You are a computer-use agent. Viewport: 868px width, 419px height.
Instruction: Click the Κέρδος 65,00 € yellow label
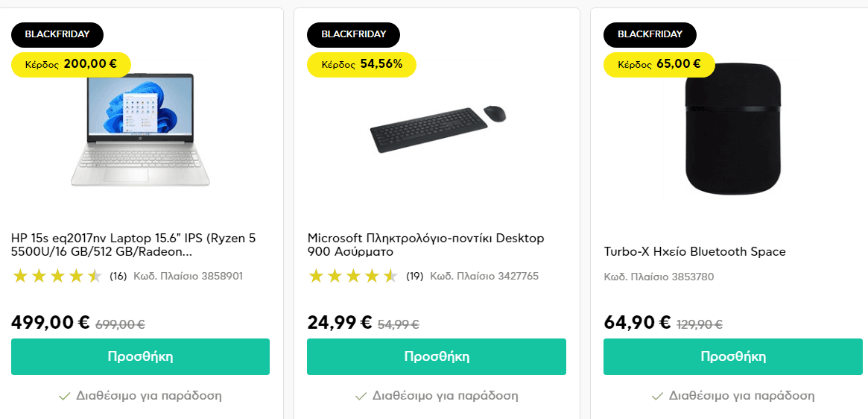pos(659,64)
